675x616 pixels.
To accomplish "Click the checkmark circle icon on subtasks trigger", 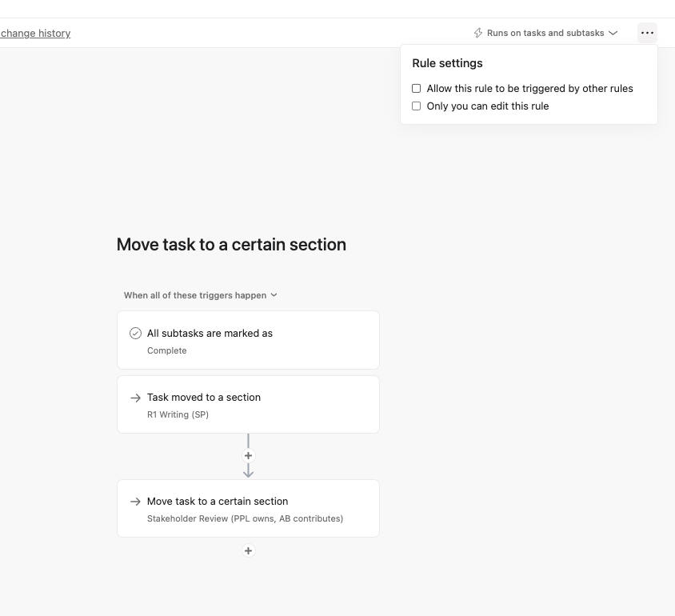I will point(136,334).
